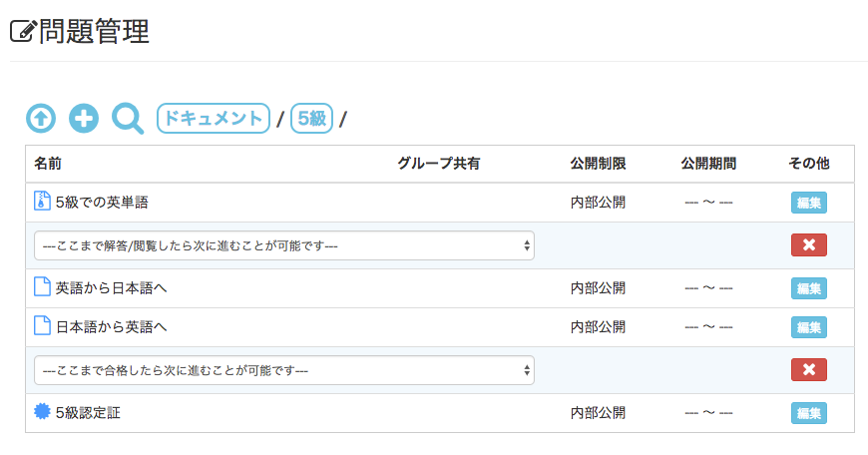Screen dimensions: 868x455
Task: Click the 日本語から英語へ file icon
Action: (42, 325)
